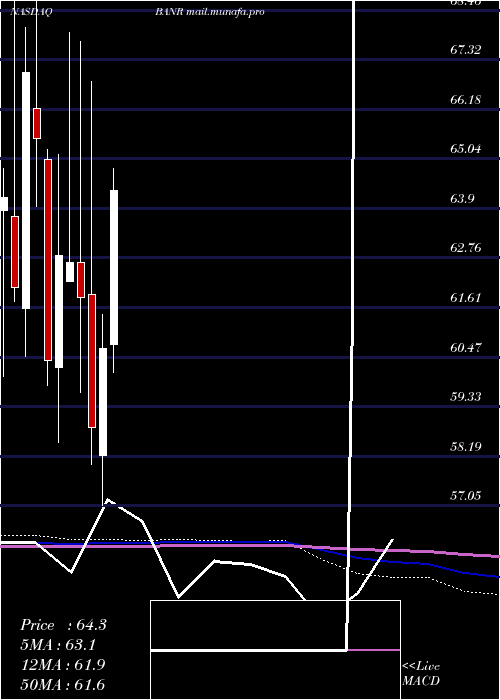Select the 63.9 price axis label
Image resolution: width=500 pixels, height=700 pixels.
coord(463,198)
